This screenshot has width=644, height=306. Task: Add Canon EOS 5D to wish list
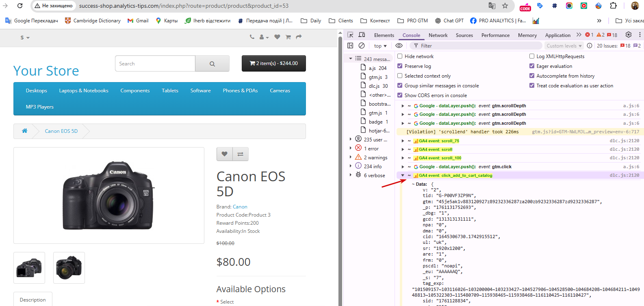point(225,154)
